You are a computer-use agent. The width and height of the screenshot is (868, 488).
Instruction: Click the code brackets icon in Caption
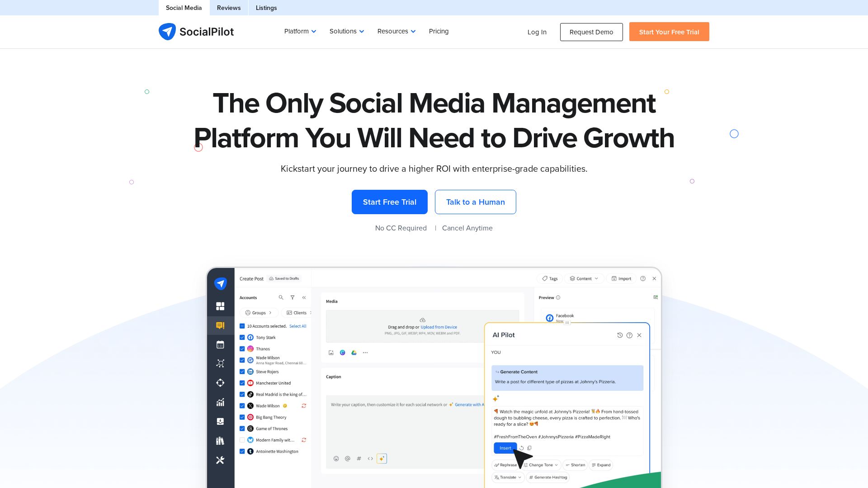[370, 459]
